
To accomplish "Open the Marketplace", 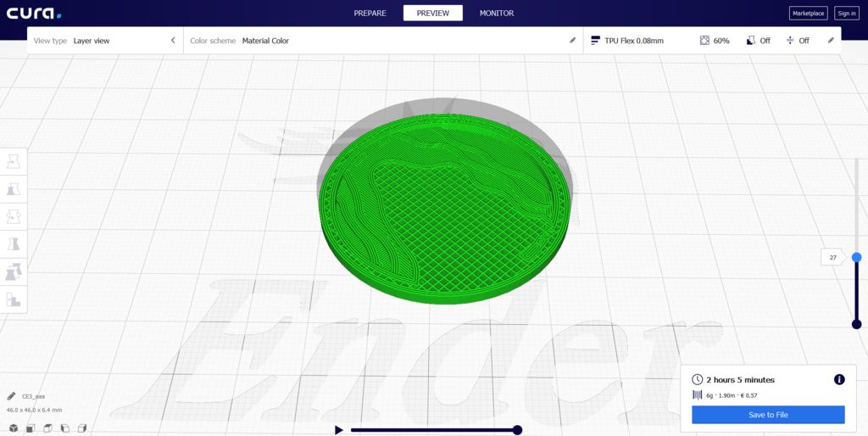I will [808, 14].
